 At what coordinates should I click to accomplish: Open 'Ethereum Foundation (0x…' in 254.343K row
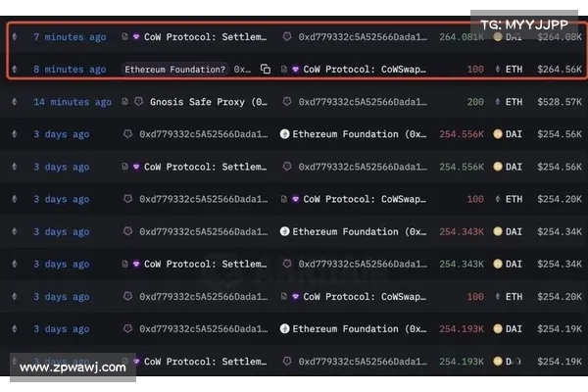(360, 231)
